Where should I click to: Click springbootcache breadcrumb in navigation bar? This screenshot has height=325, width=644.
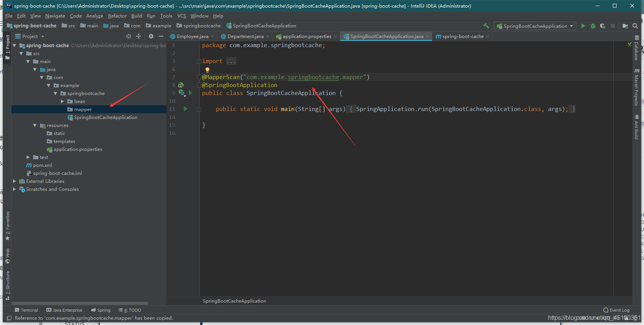[199, 26]
